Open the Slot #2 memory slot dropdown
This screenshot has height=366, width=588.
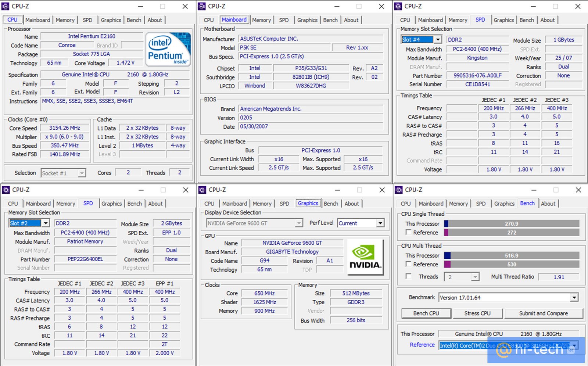[x=46, y=223]
